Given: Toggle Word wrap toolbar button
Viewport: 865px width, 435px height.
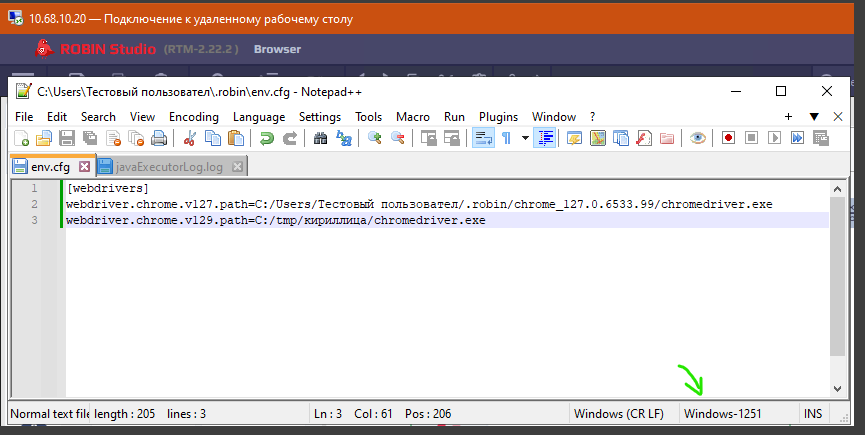Looking at the screenshot, I should click(x=483, y=138).
